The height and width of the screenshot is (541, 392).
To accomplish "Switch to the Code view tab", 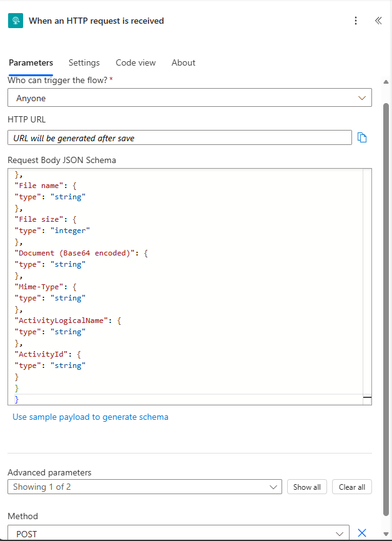I will click(135, 62).
